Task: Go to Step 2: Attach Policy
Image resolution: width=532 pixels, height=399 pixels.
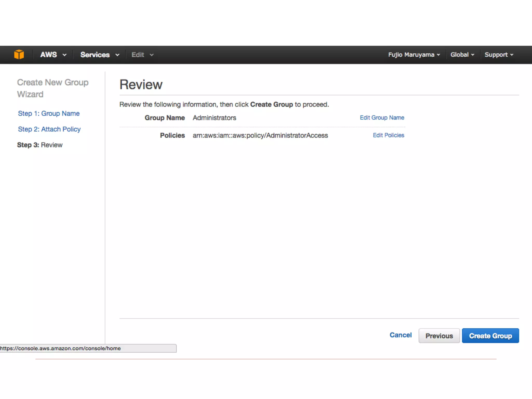Action: [49, 129]
